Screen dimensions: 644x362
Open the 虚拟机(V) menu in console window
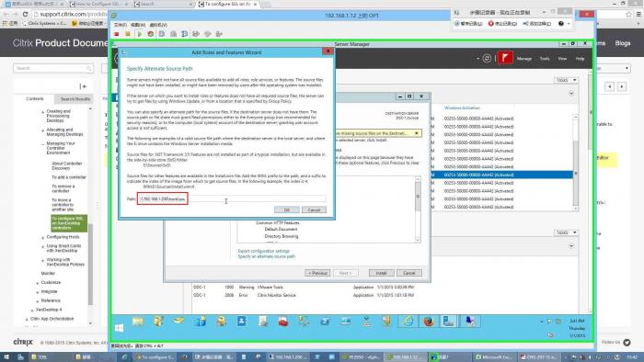pos(158,25)
